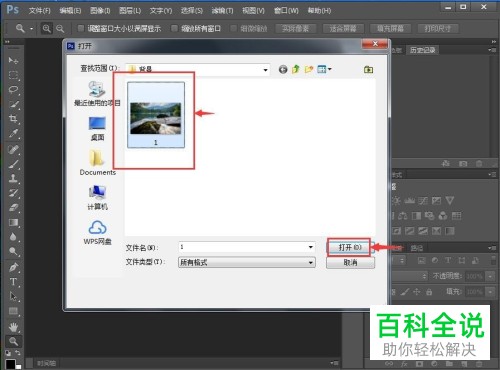Toggle resize windows to fit checkbox
The height and width of the screenshot is (370, 500).
[81, 28]
